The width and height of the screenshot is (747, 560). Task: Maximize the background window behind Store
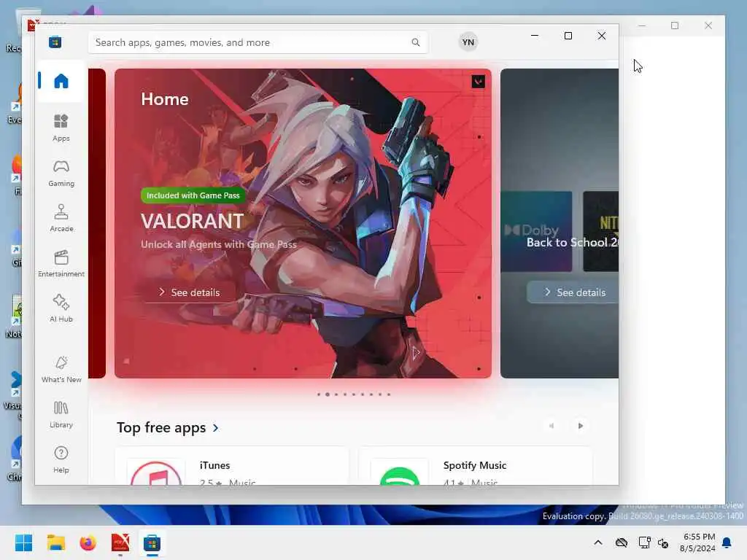(x=675, y=26)
